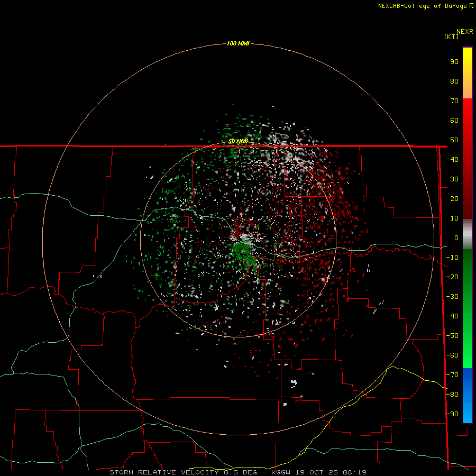Screen dimensions: 476x476
Task: Click the -50 value on velocity scale
Action: pos(452,336)
